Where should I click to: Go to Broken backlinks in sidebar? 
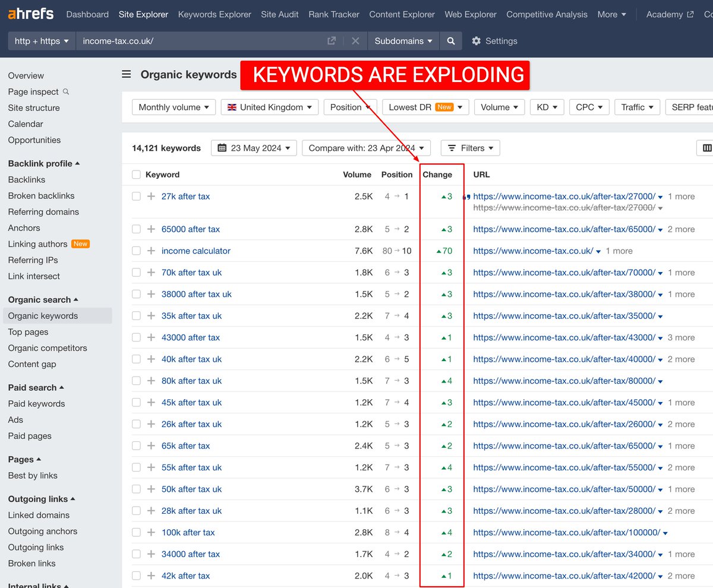pyautogui.click(x=41, y=195)
